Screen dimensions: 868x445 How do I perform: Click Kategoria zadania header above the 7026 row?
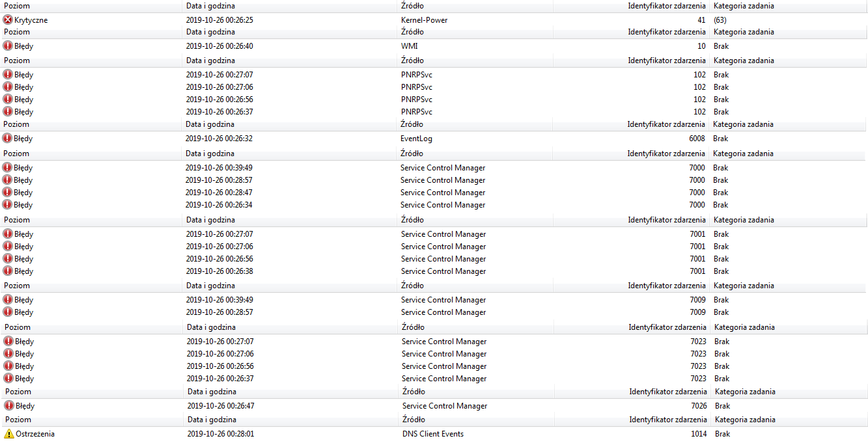click(x=745, y=392)
